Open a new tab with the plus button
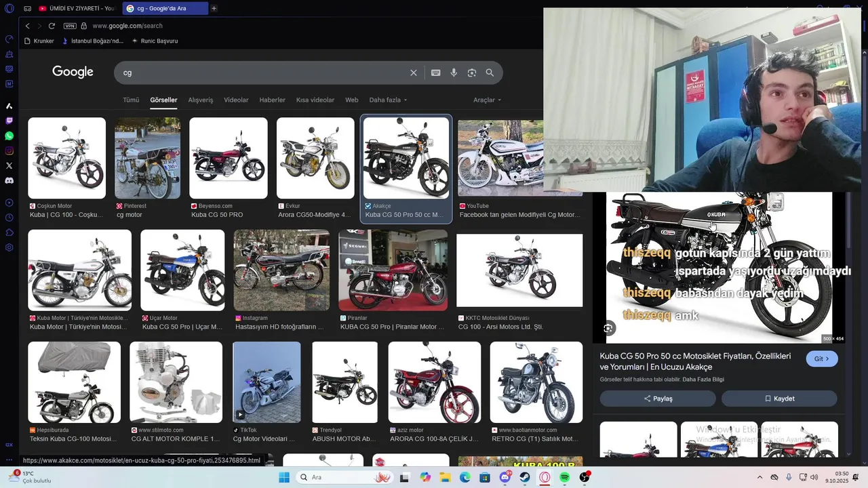868x488 pixels. 214,9
